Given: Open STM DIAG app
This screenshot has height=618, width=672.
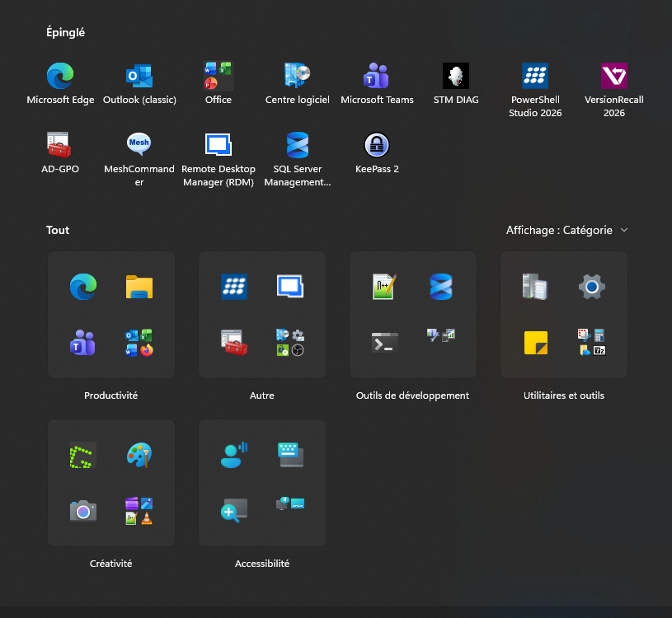Looking at the screenshot, I should tap(456, 84).
